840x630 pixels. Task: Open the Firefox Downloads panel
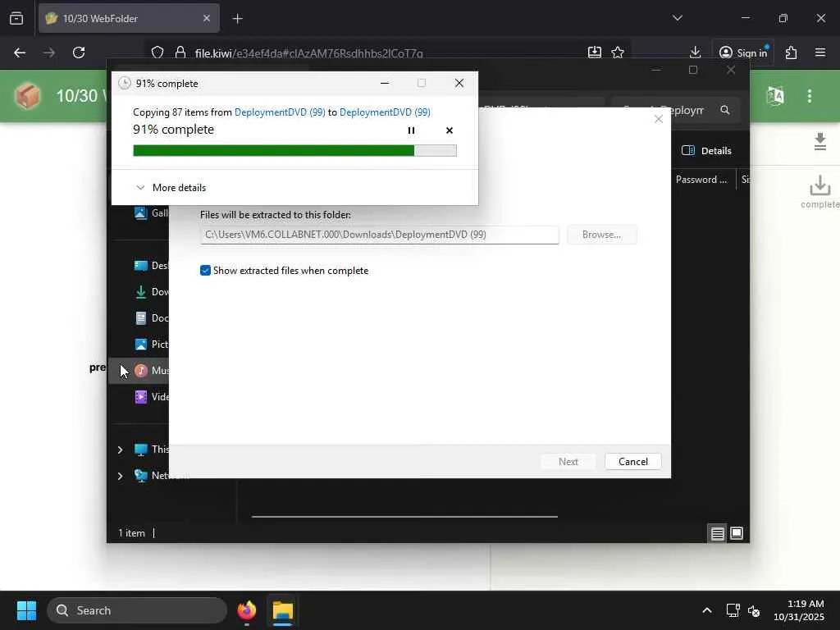[695, 52]
